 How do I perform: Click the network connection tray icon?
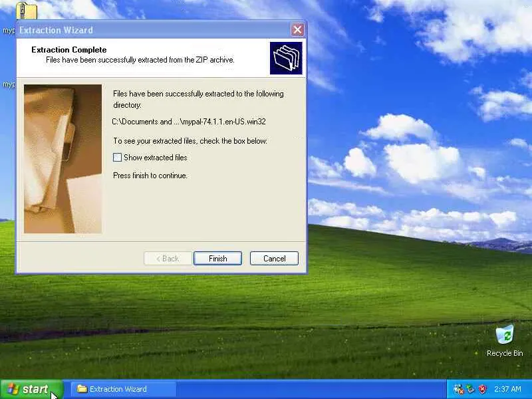click(458, 389)
